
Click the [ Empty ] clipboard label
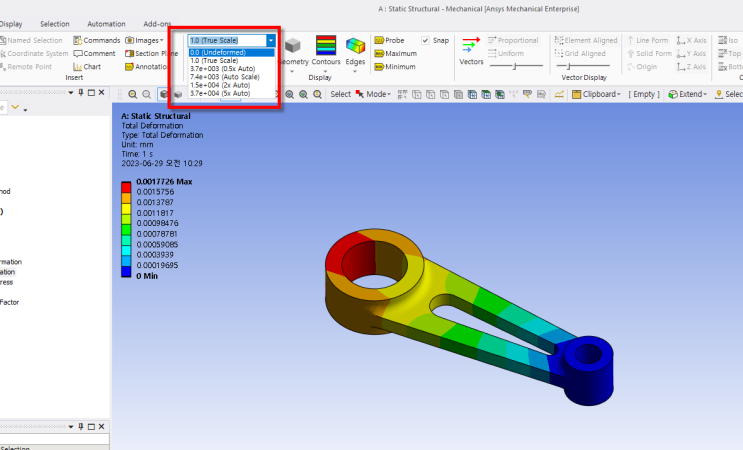point(644,94)
